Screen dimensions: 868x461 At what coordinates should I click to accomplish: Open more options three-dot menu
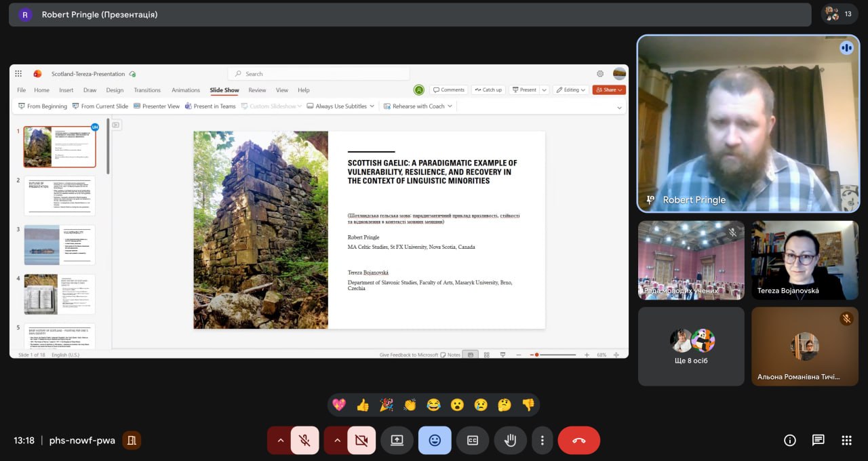pyautogui.click(x=542, y=440)
